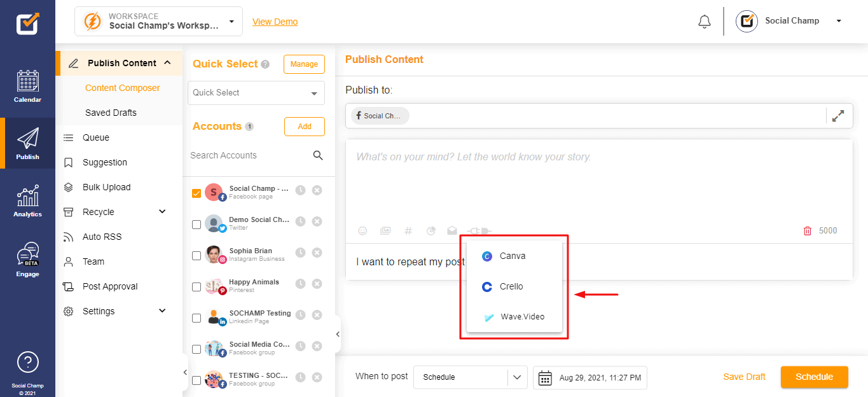The image size is (868, 397).
Task: Add media image to the post
Action: tap(385, 231)
